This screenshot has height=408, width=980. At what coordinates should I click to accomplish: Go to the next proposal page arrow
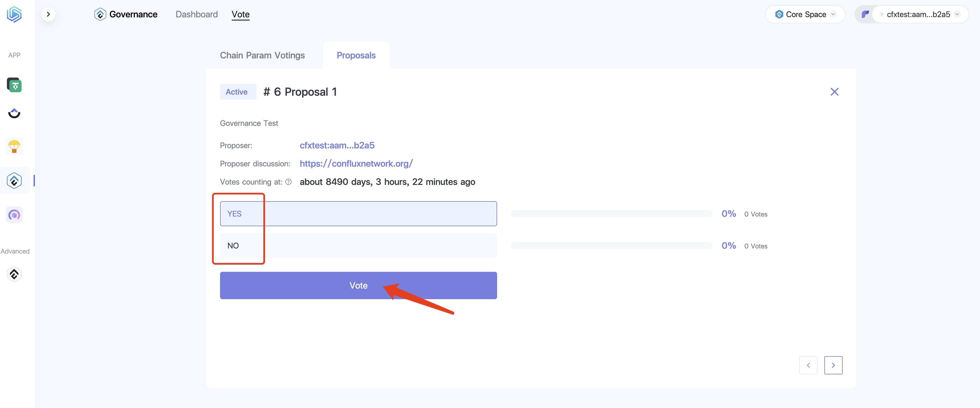(833, 365)
